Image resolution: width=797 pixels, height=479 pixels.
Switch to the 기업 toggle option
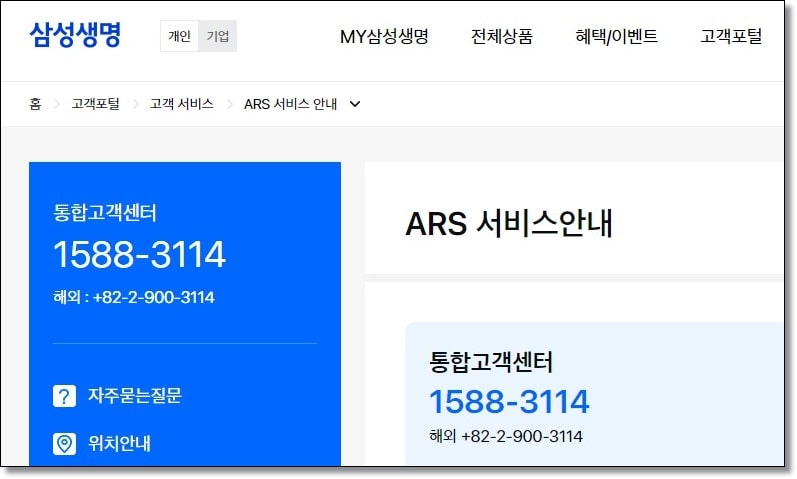tap(218, 36)
